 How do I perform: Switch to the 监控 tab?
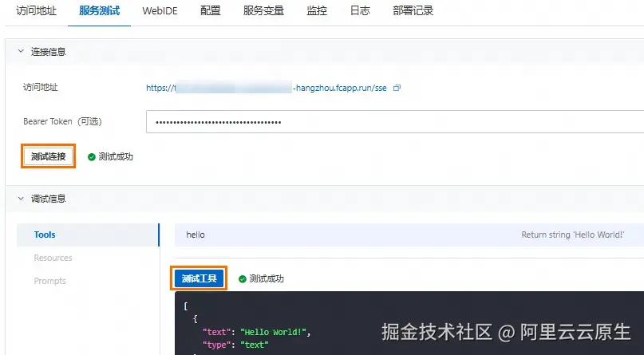[x=317, y=10]
